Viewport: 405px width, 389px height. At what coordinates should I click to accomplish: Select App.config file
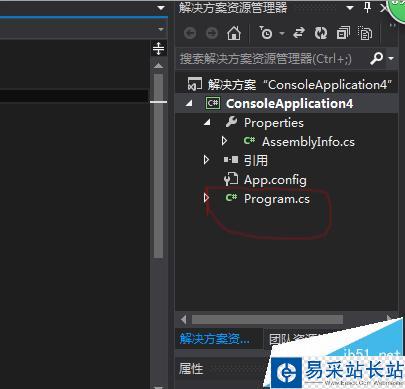coord(275,180)
